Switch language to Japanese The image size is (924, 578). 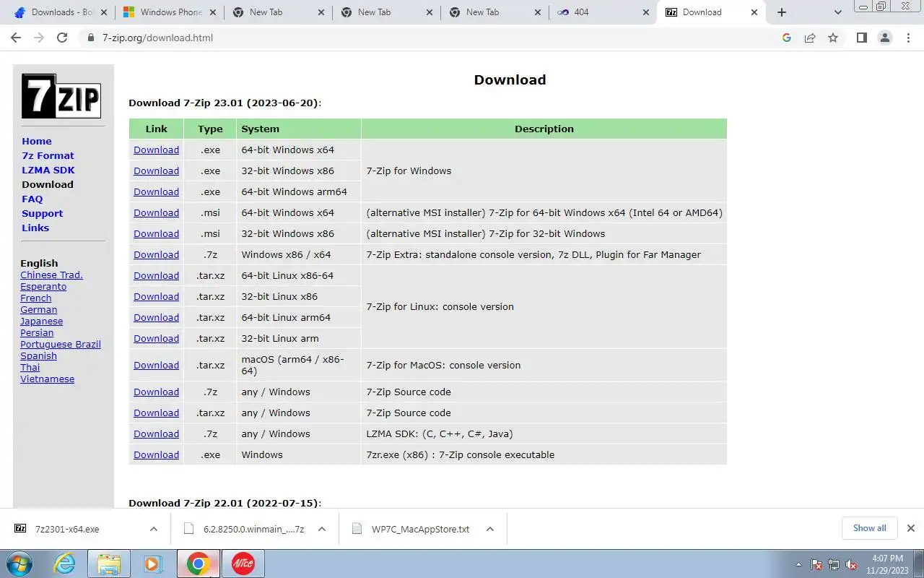coord(41,321)
